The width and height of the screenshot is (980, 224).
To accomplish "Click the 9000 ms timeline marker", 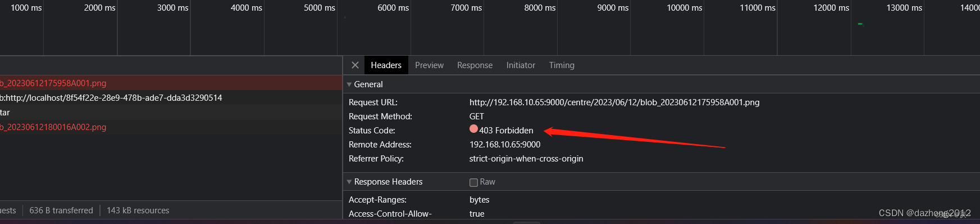I will coord(613,8).
